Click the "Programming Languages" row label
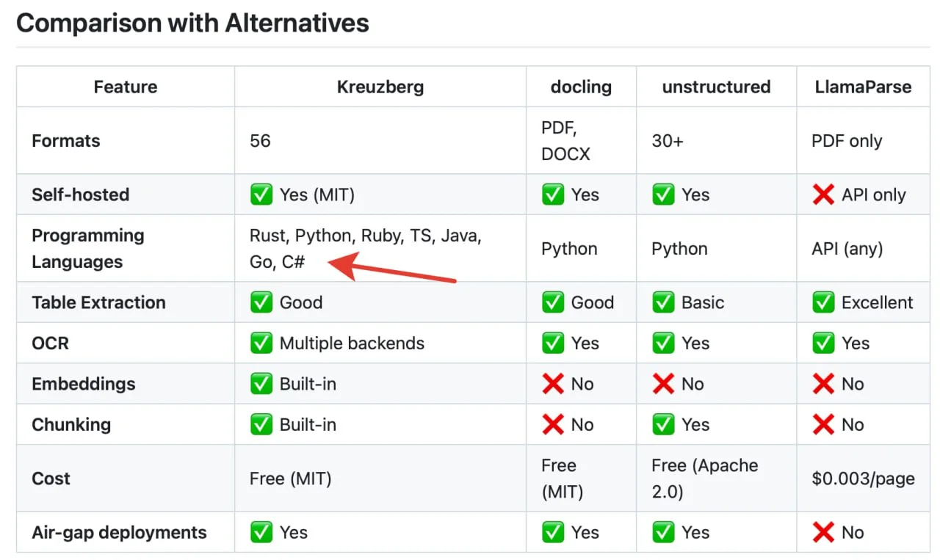Screen dimensions: 940x560 (88, 249)
